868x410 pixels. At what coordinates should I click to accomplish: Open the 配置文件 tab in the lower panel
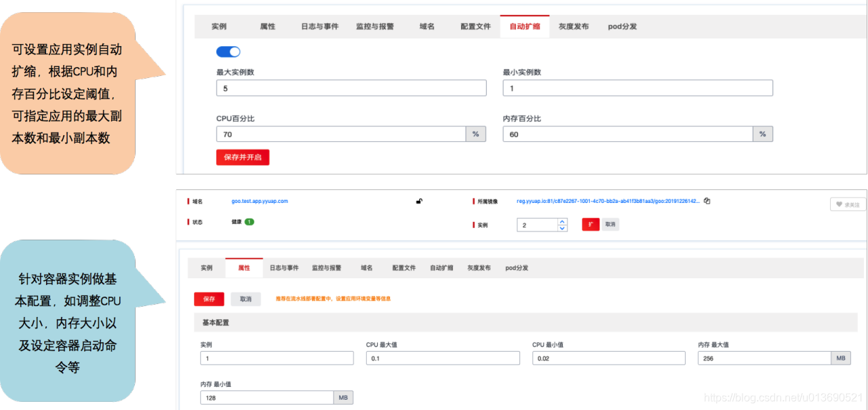pyautogui.click(x=404, y=268)
